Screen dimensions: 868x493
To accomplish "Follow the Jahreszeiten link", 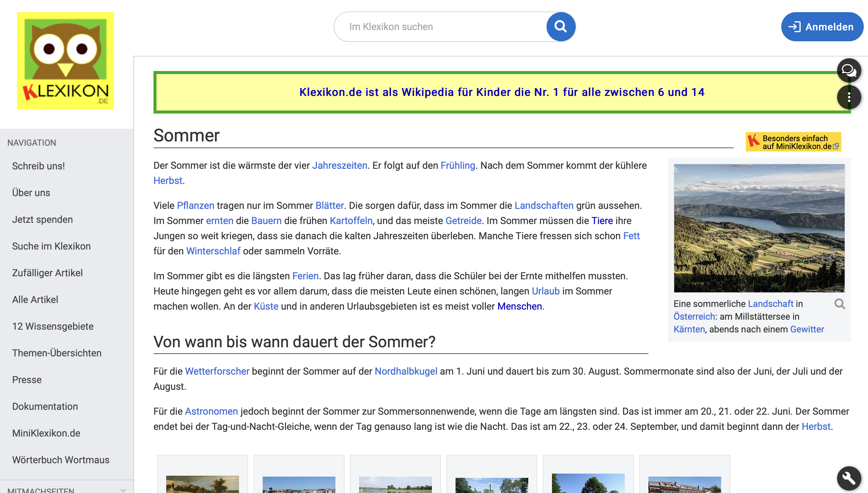I will point(340,165).
